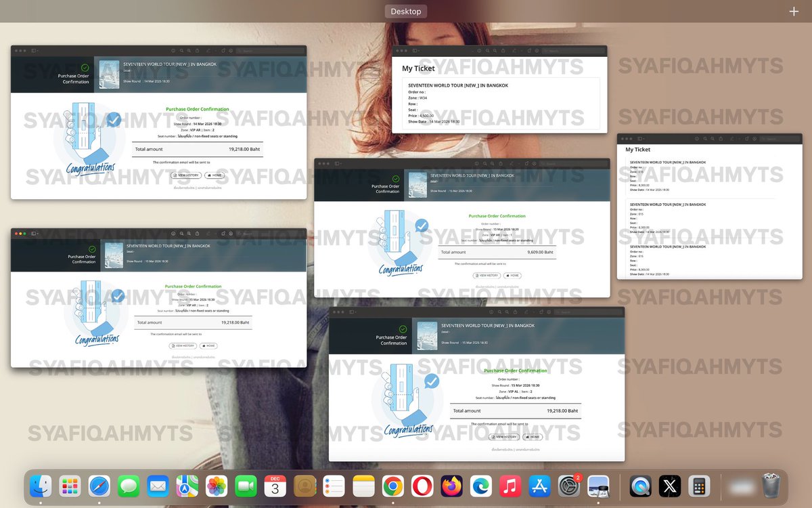
Task: Open System Settings with badge 2
Action: 570,486
